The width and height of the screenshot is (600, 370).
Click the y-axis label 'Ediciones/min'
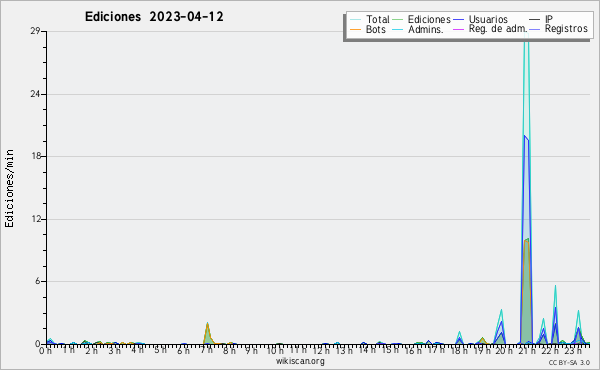point(9,188)
